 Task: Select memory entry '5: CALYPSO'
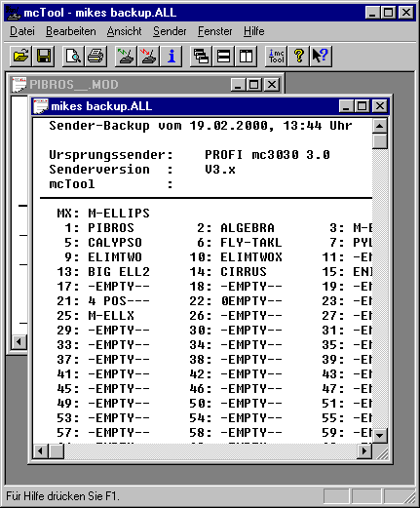(103, 243)
